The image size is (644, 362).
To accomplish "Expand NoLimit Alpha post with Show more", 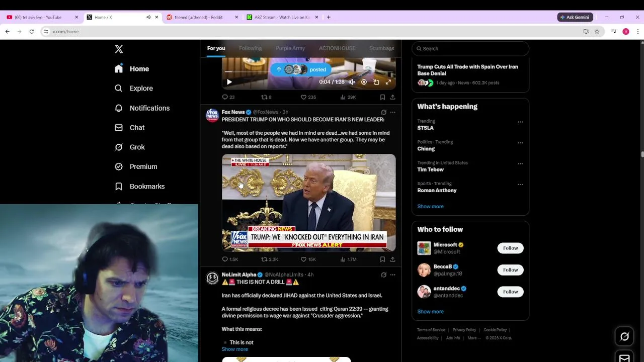I will click(x=235, y=349).
